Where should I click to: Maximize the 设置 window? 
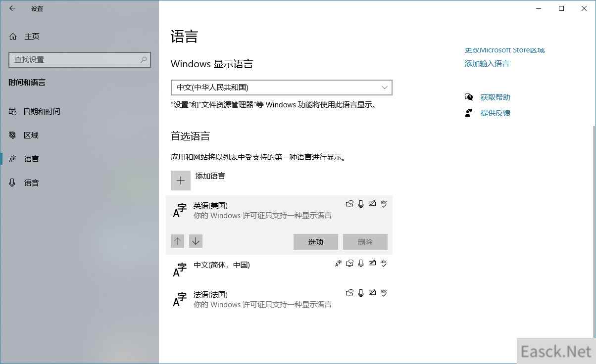coord(561,8)
